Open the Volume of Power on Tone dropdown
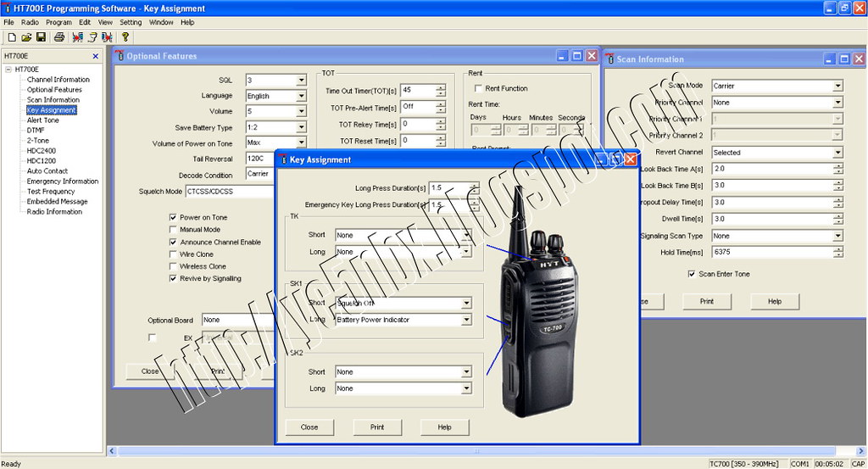The image size is (868, 469). (x=301, y=142)
